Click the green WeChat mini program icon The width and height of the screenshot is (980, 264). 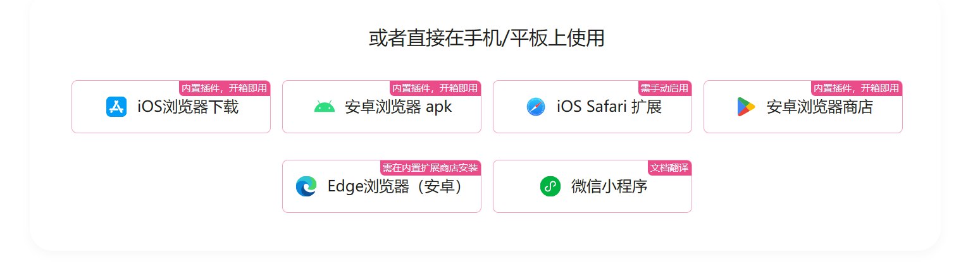pyautogui.click(x=550, y=186)
